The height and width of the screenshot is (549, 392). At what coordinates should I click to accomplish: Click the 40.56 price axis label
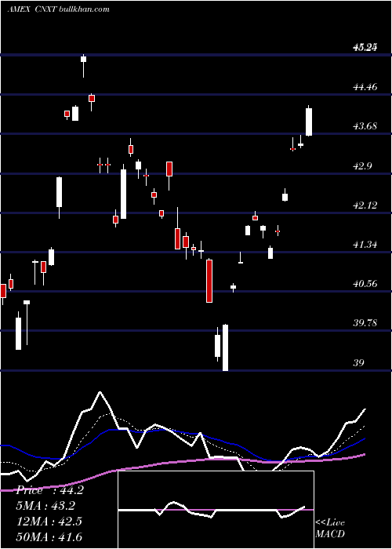[x=365, y=283]
